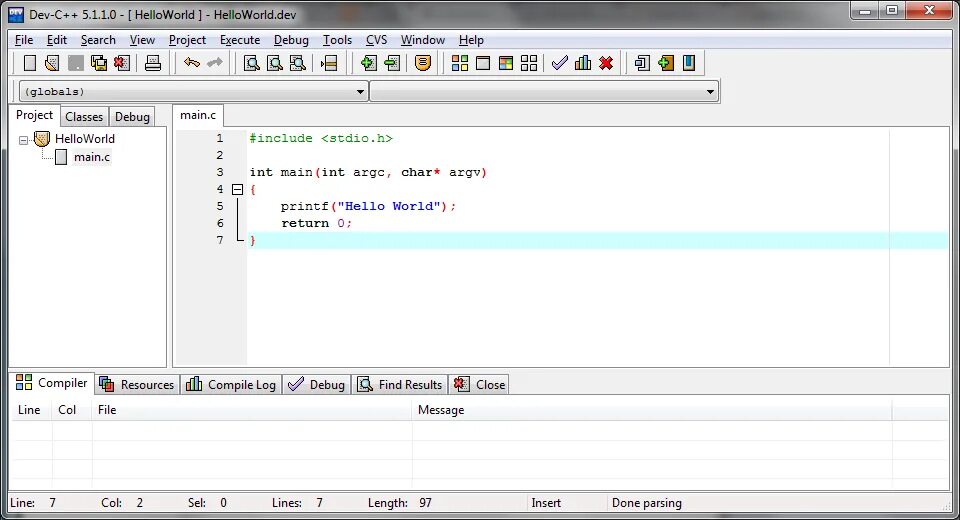Switch to the Classes sidebar tab

(84, 116)
